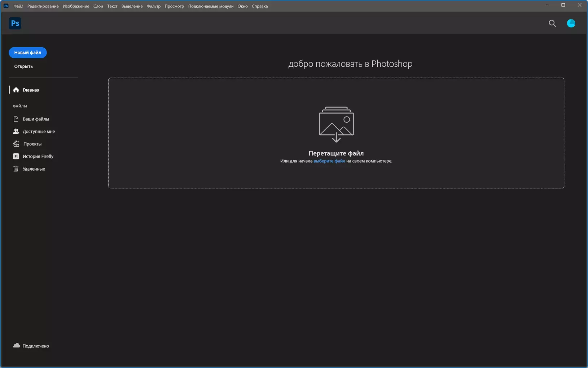
Task: Open the Подключаемые модули menu
Action: pos(211,6)
